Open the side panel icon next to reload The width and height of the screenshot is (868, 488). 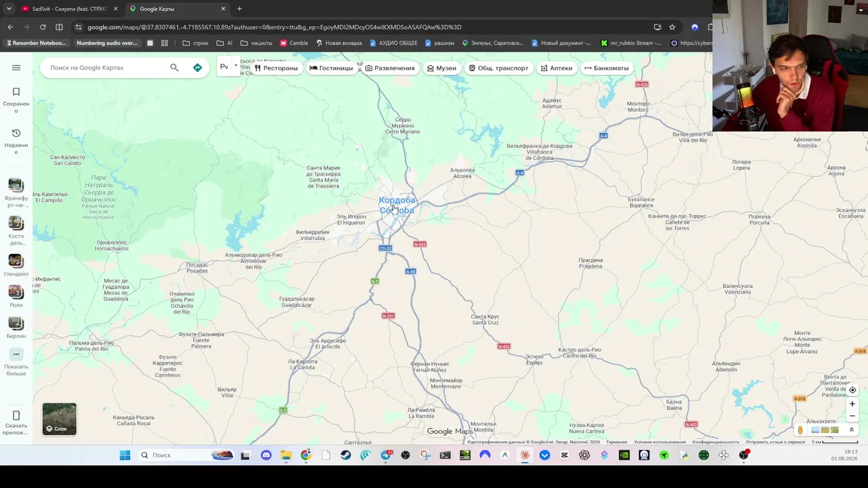pyautogui.click(x=59, y=27)
